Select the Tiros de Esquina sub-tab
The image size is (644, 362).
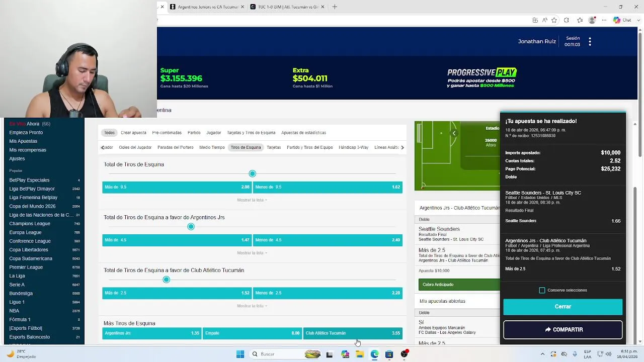(x=246, y=147)
